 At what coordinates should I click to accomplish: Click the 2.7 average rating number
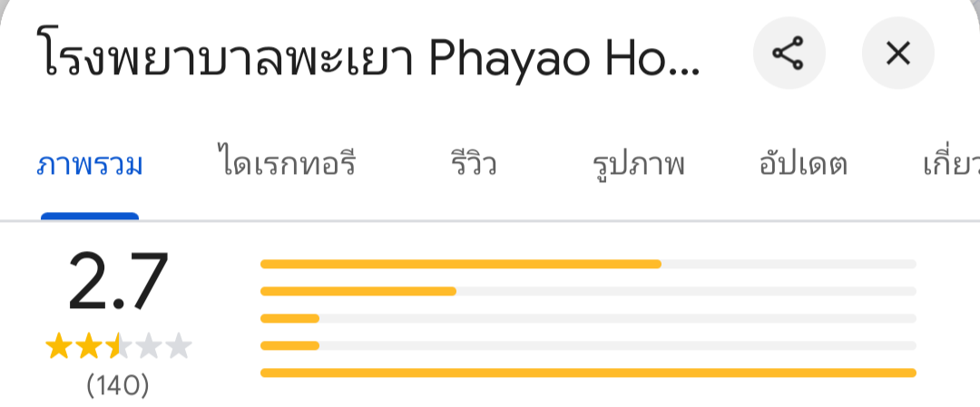click(118, 283)
